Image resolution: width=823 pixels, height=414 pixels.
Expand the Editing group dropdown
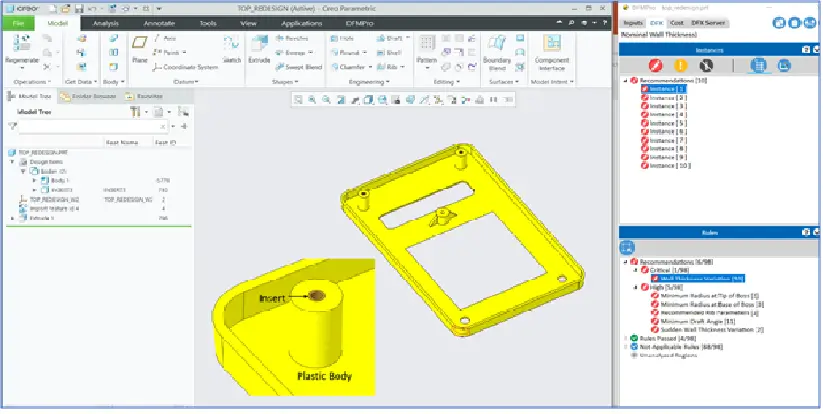tap(458, 82)
